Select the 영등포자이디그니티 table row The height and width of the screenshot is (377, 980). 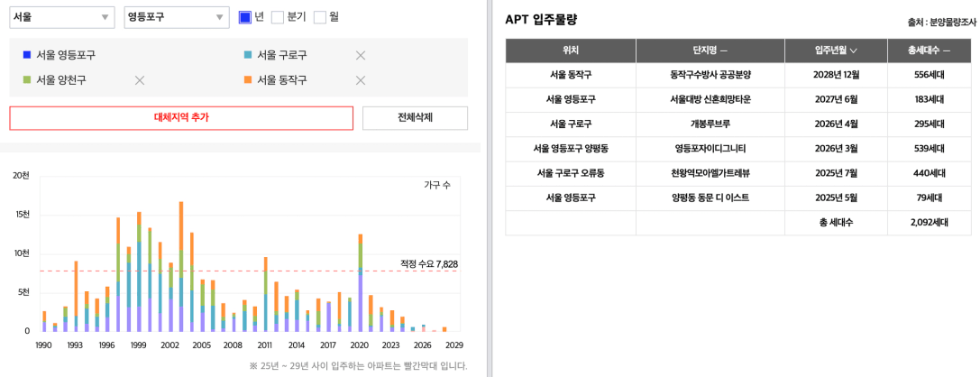click(738, 149)
